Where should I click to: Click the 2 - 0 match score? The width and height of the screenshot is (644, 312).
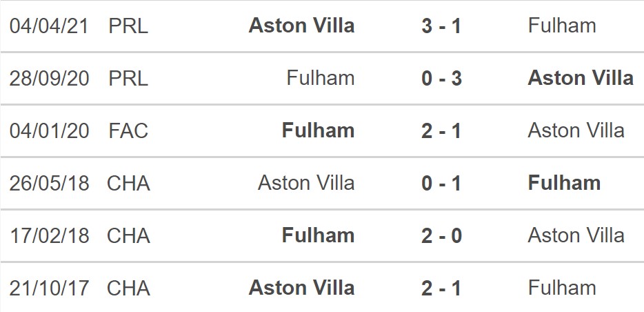click(x=441, y=235)
